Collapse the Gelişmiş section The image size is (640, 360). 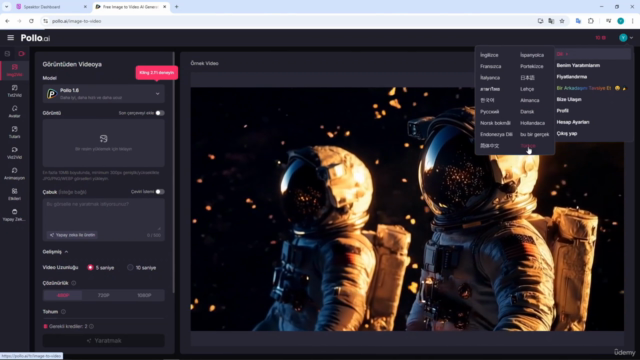pyautogui.click(x=56, y=252)
